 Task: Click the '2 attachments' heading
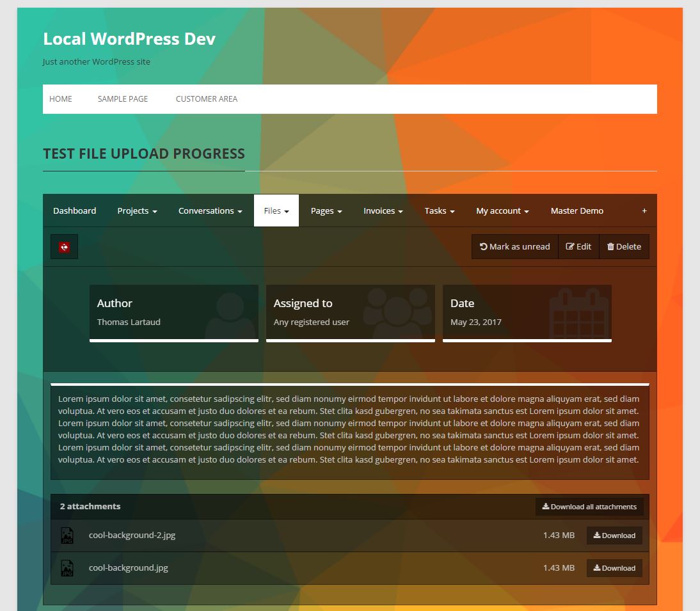tap(90, 507)
